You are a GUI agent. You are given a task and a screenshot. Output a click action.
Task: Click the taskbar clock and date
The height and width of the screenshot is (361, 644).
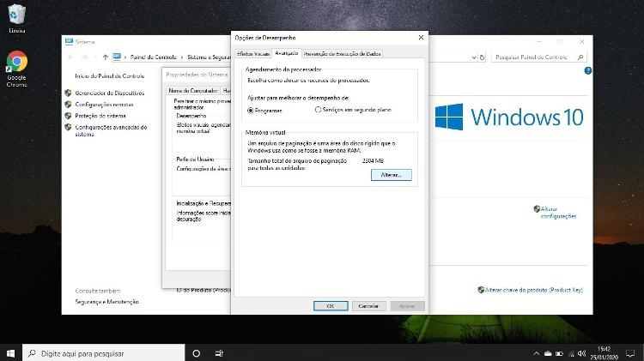tap(605, 353)
